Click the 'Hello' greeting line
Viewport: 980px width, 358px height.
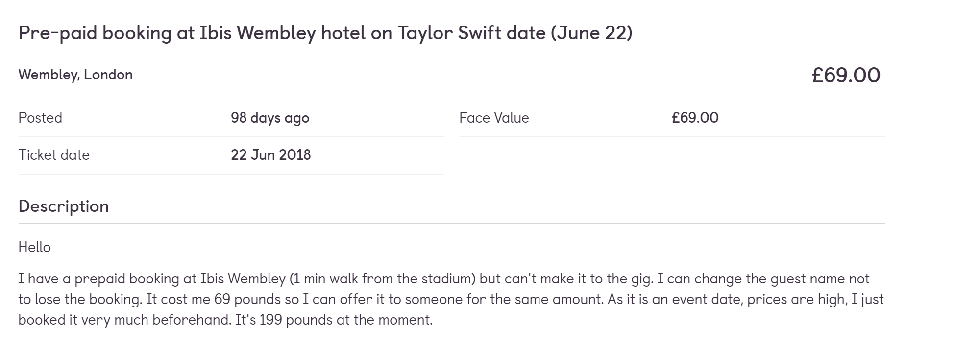point(34,247)
